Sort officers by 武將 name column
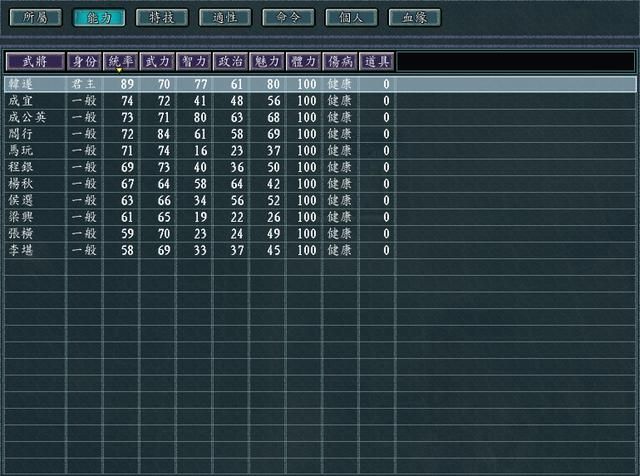The image size is (640, 476). pos(35,61)
